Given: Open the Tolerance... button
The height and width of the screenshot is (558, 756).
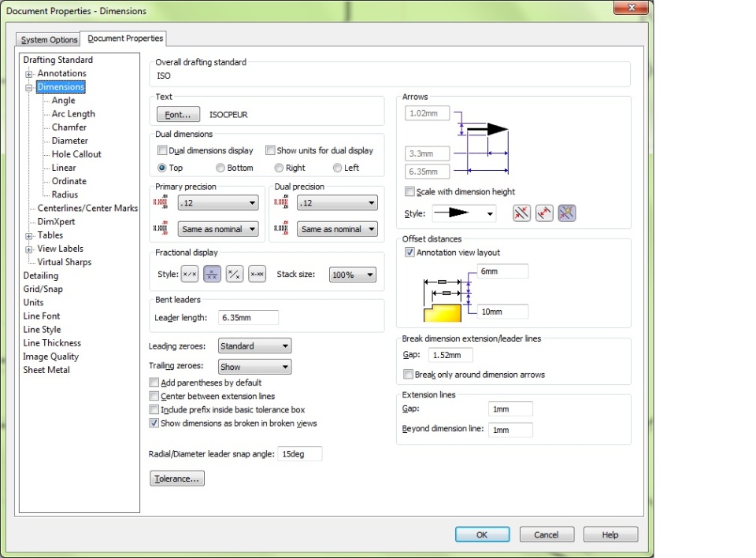Looking at the screenshot, I should [177, 479].
